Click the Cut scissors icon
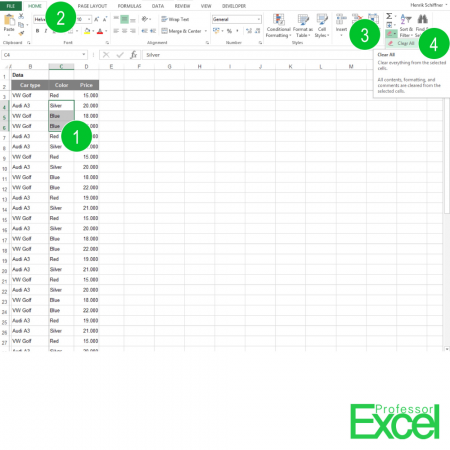450x450 pixels. pos(21,16)
